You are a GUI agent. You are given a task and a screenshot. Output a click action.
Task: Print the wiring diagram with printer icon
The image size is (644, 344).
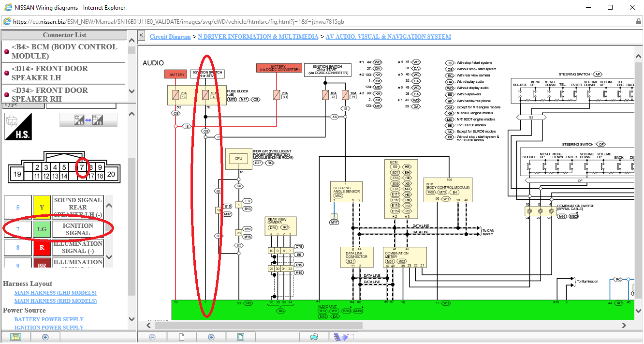click(x=314, y=337)
